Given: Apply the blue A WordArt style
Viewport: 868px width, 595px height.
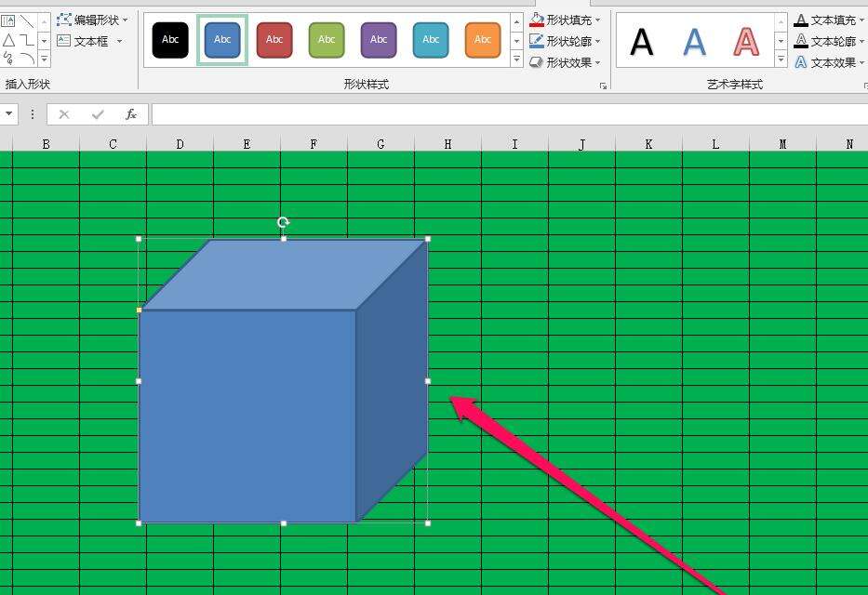Looking at the screenshot, I should [x=694, y=42].
